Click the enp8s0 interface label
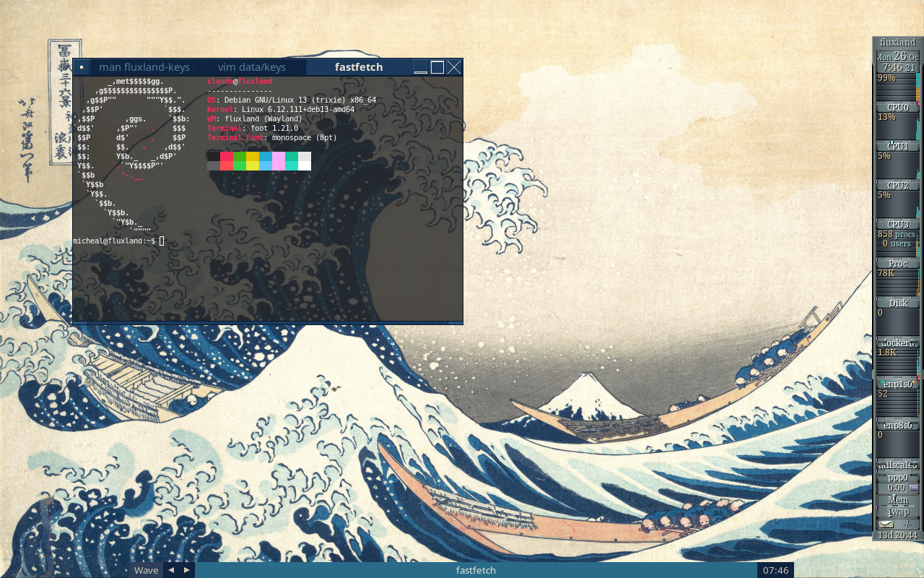Image resolution: width=924 pixels, height=578 pixels. point(898,425)
